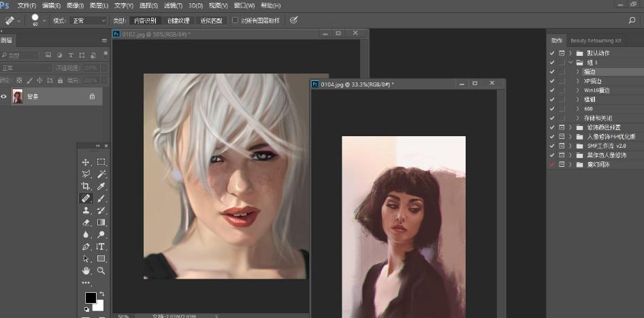644x318 pixels.
Task: Select the Spot Healing Brush tool in toolbox
Action: pos(86,198)
